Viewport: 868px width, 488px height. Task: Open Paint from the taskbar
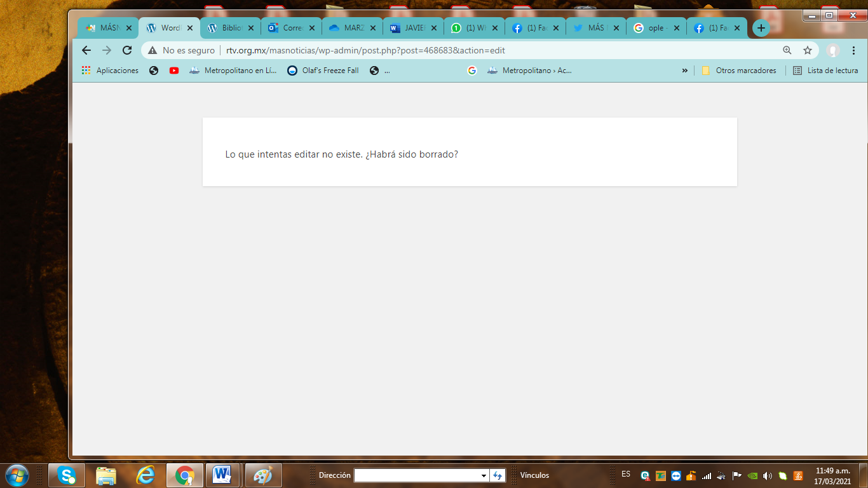point(263,475)
